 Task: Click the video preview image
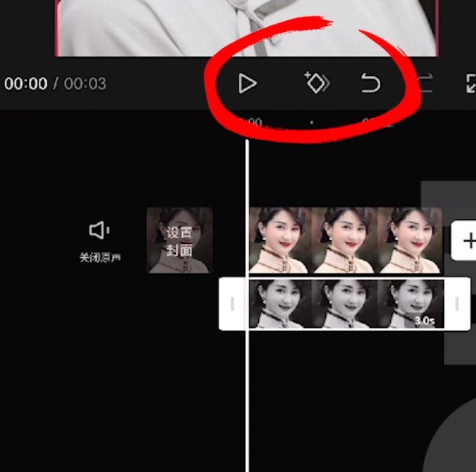click(247, 28)
